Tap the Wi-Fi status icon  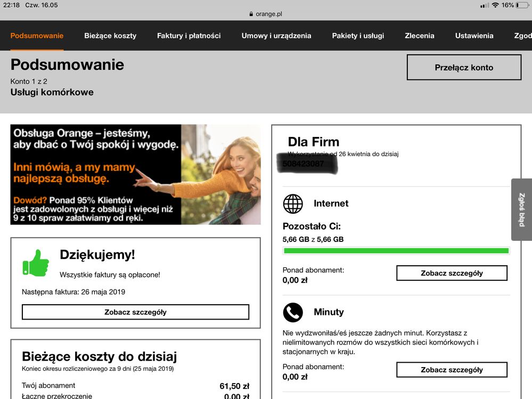pos(495,5)
